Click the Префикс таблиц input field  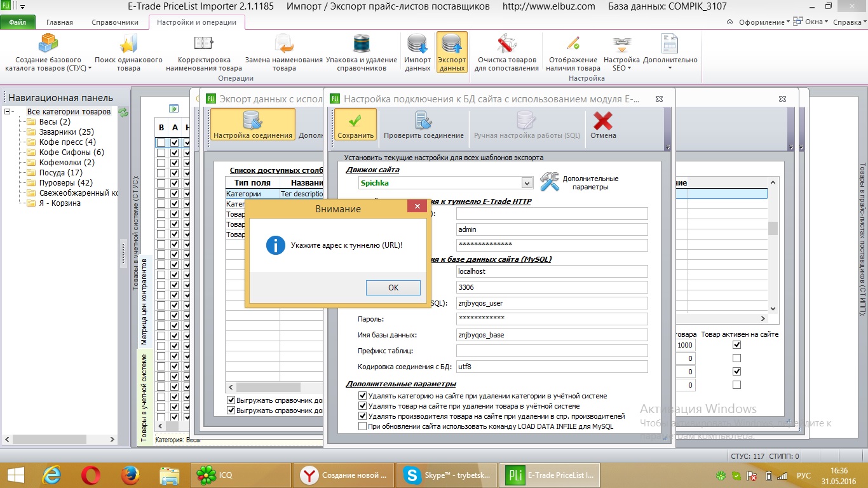(x=552, y=351)
